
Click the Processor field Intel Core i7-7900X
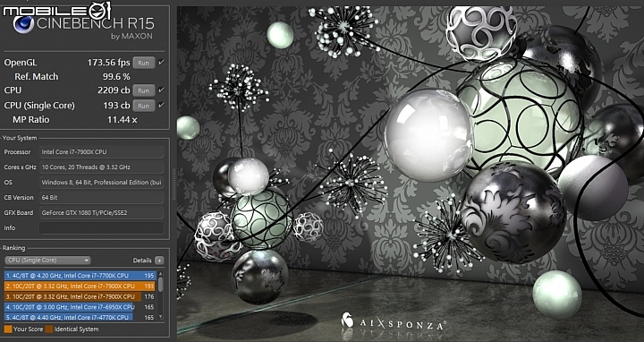101,152
